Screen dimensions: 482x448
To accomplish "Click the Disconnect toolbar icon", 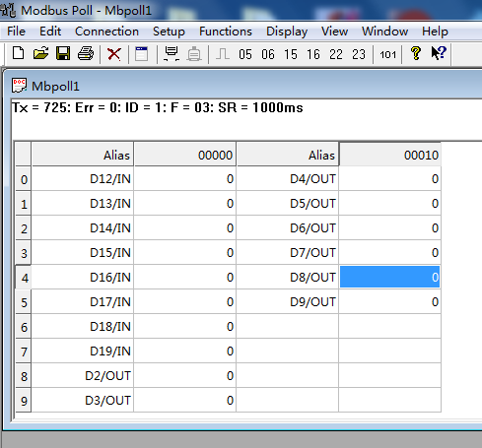I will (194, 54).
